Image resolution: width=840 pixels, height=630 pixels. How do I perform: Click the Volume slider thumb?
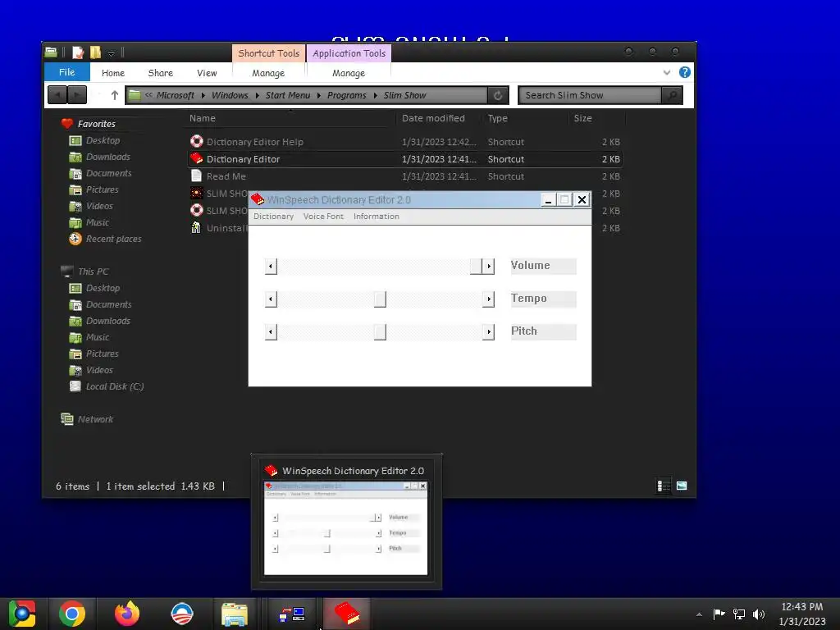(x=476, y=267)
